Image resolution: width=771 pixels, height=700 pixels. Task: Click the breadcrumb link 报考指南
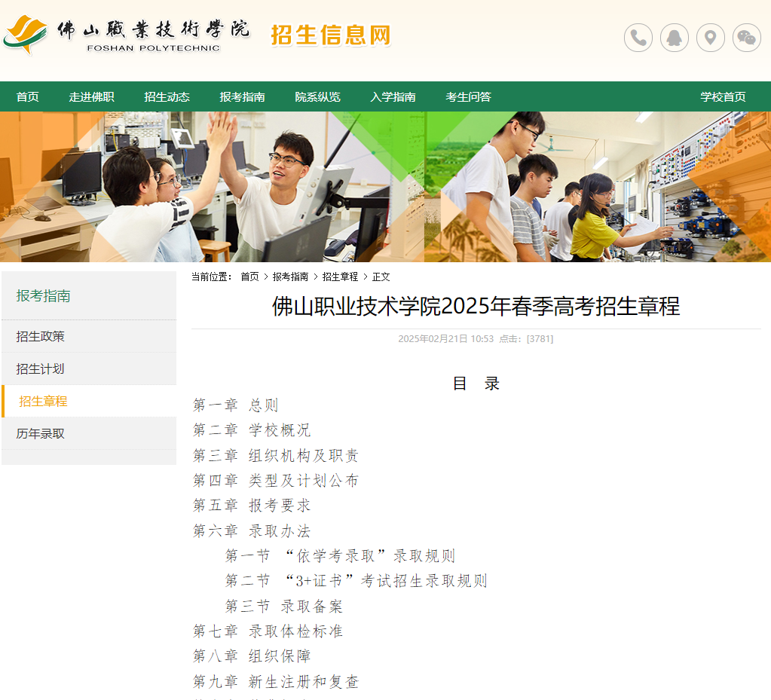pyautogui.click(x=290, y=277)
